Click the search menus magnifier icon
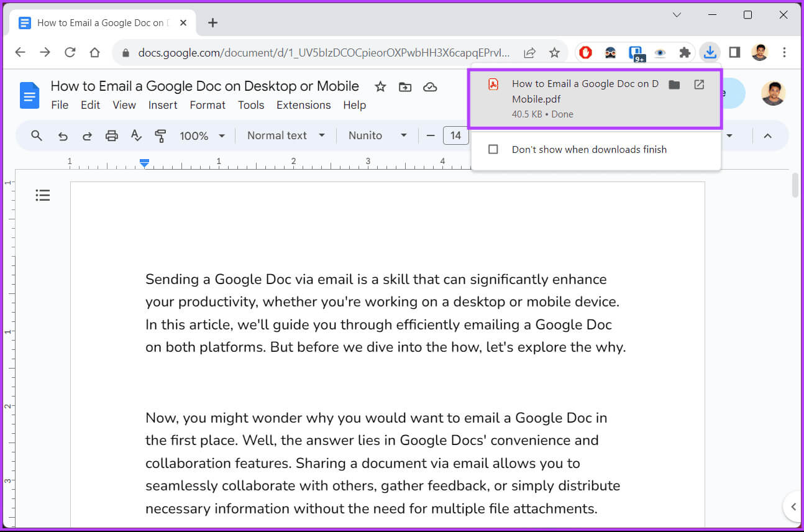 coord(37,135)
